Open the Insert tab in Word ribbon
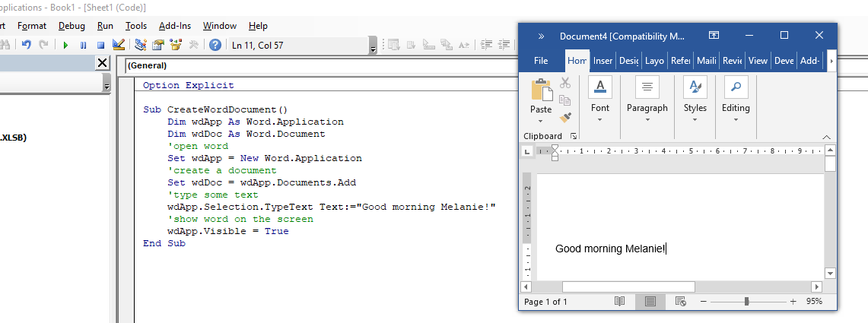 (603, 61)
